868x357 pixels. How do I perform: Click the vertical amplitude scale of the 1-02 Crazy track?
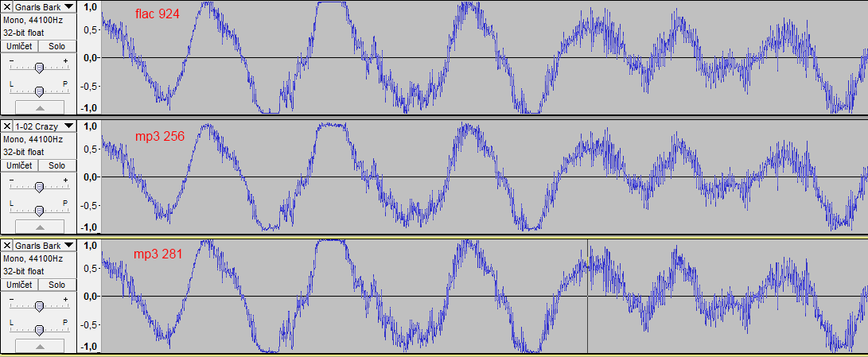pyautogui.click(x=88, y=177)
